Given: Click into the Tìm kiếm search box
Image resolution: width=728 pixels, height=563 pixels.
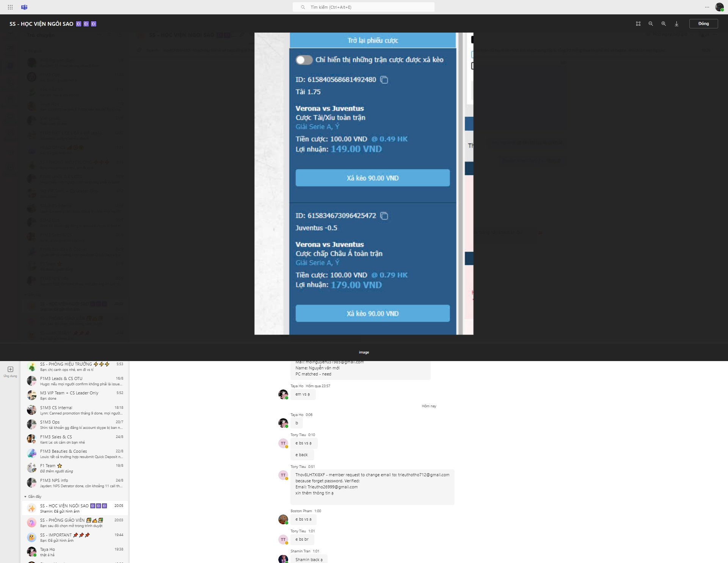Looking at the screenshot, I should tap(364, 7).
